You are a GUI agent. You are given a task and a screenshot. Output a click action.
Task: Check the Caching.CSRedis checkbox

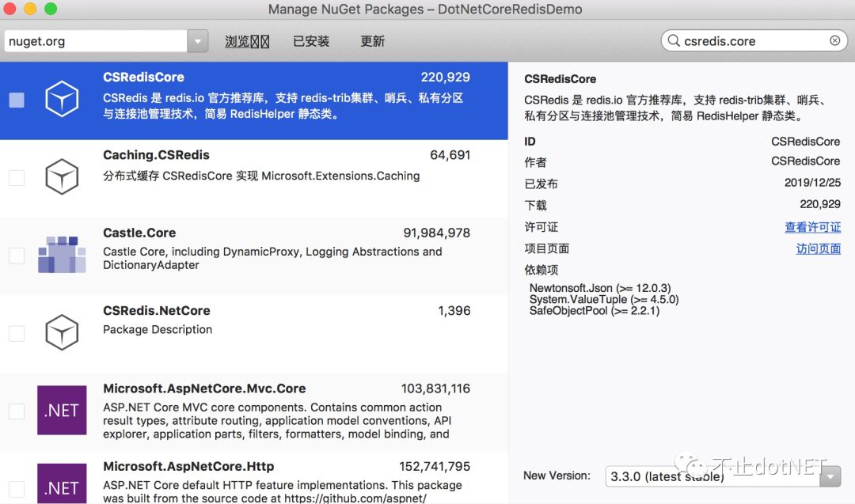point(17,178)
